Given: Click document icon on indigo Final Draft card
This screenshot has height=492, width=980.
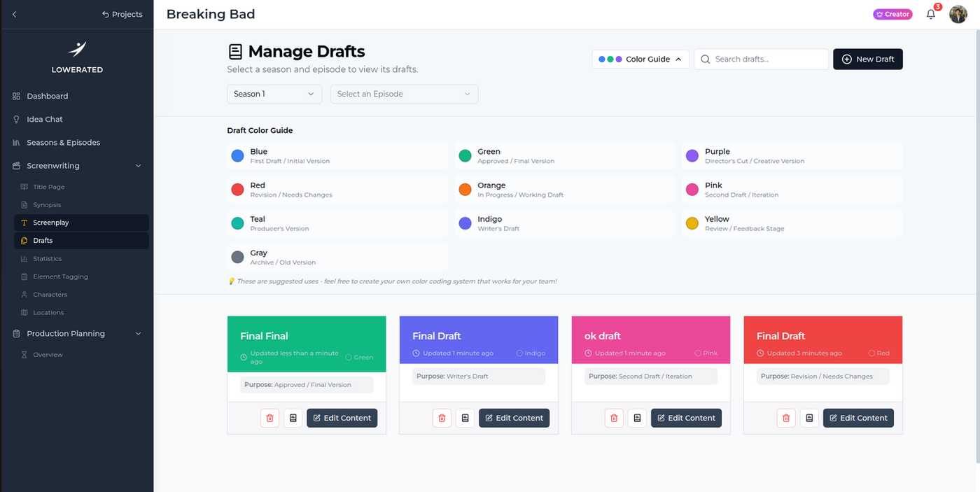Looking at the screenshot, I should (x=465, y=418).
